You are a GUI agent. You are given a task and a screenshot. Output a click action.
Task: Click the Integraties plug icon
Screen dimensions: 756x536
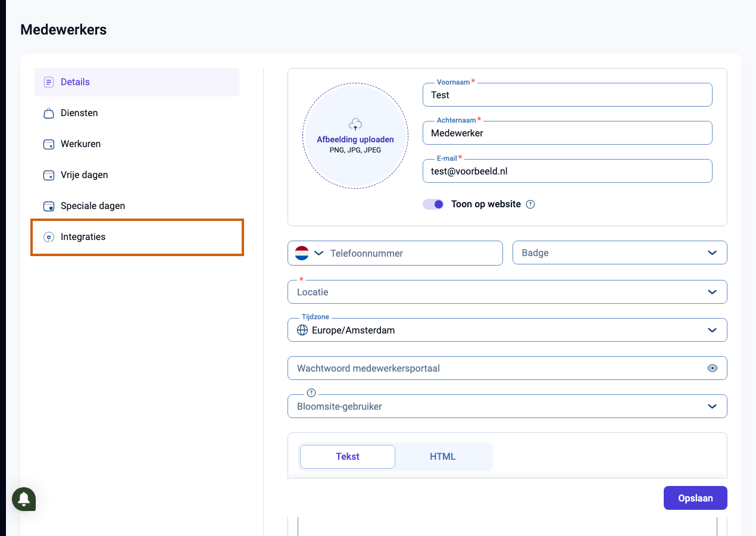[49, 237]
